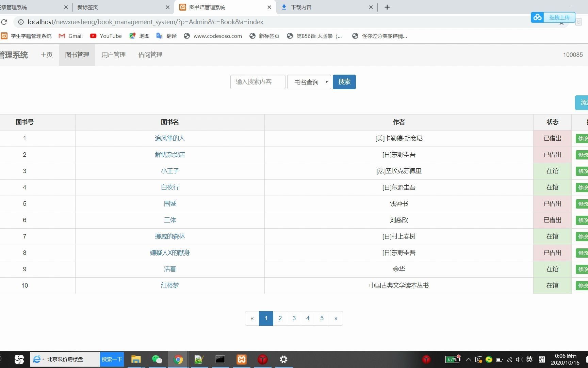Open Gmail from the bookmarks bar

tap(70, 36)
